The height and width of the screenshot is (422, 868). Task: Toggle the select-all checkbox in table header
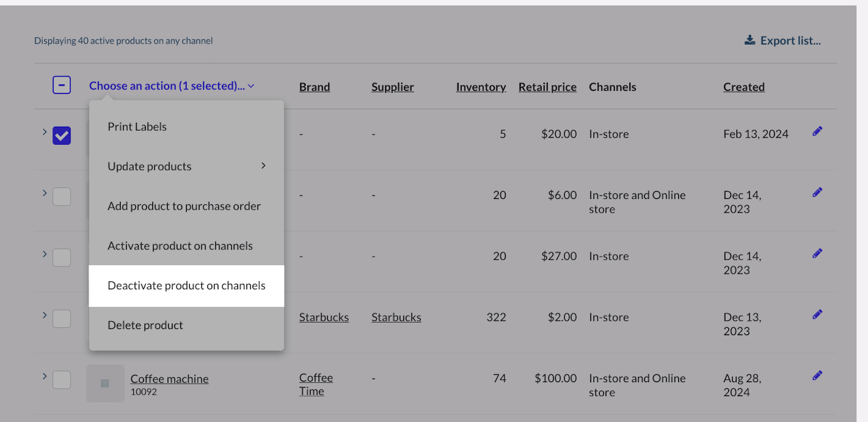[x=61, y=86]
